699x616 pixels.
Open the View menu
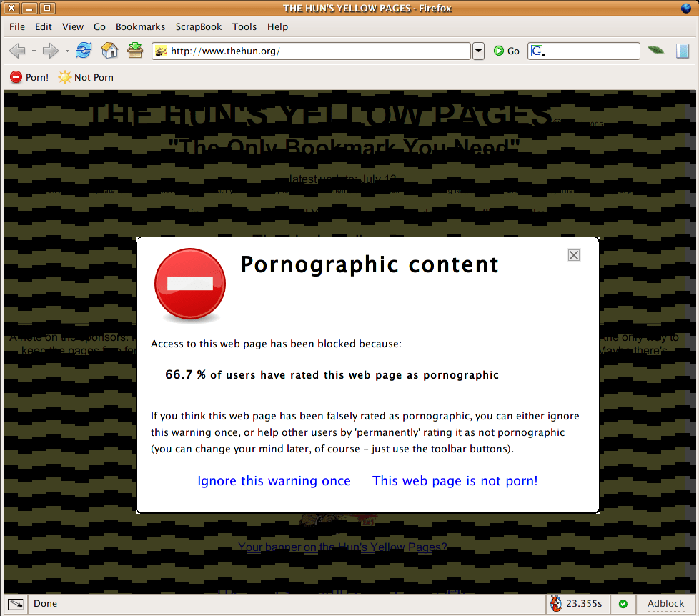click(73, 26)
